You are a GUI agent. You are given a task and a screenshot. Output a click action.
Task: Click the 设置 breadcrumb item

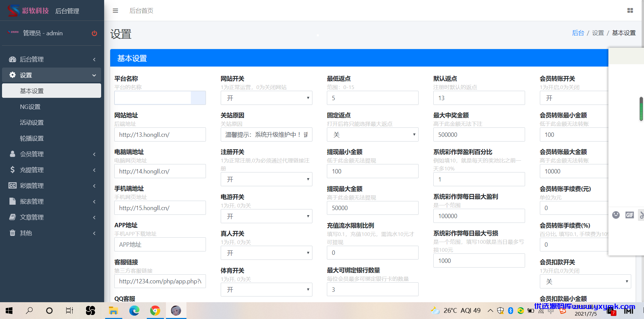point(598,33)
